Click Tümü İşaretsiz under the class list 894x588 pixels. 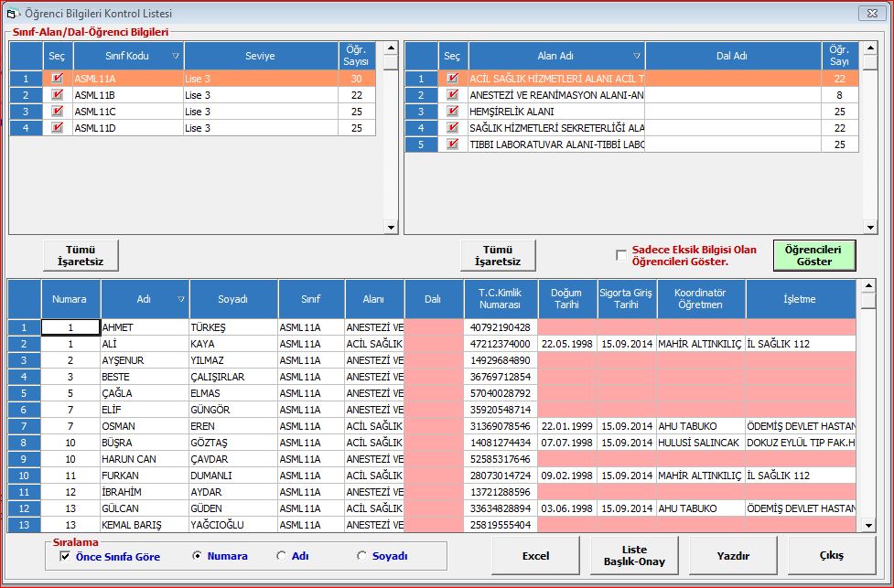point(81,255)
